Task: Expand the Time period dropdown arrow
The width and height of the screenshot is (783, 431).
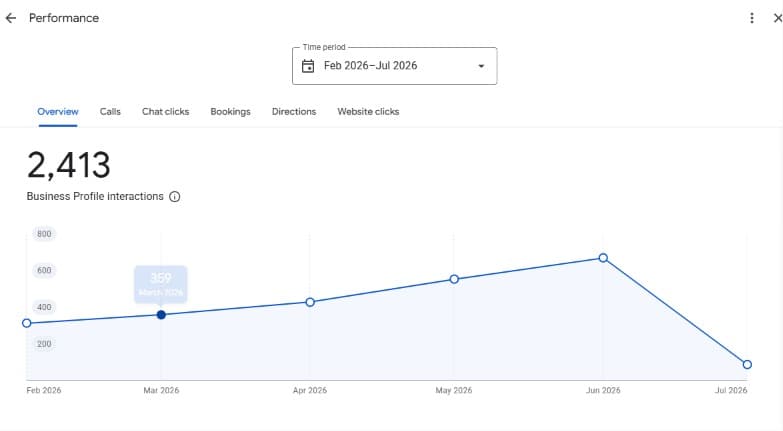Action: (x=481, y=66)
